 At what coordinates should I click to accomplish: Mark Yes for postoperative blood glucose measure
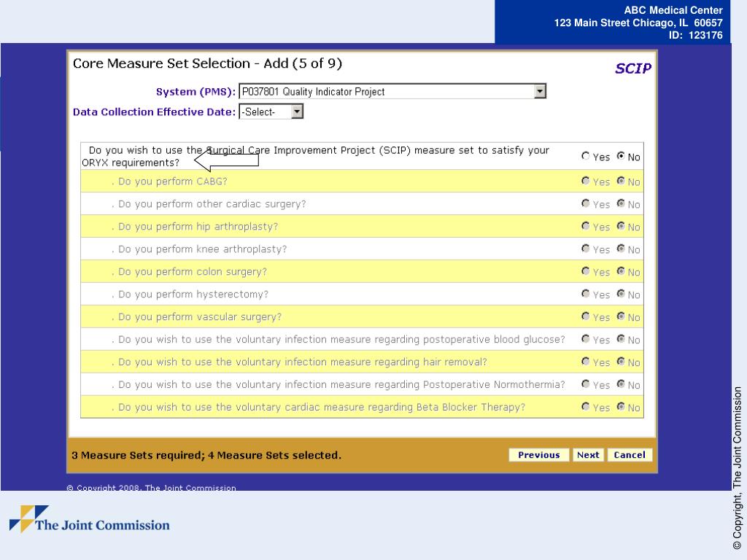pyautogui.click(x=586, y=338)
